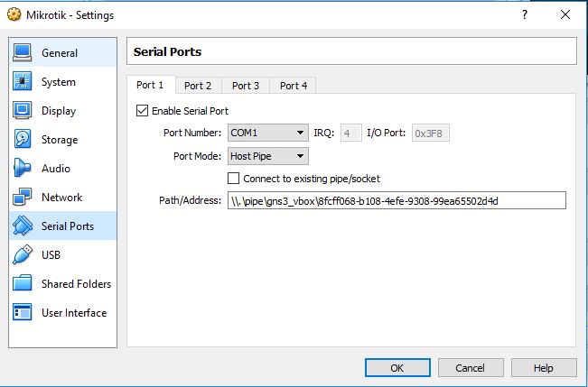This screenshot has height=387, width=588.
Task: Open the Shared Folders folder icon
Action: tap(22, 283)
